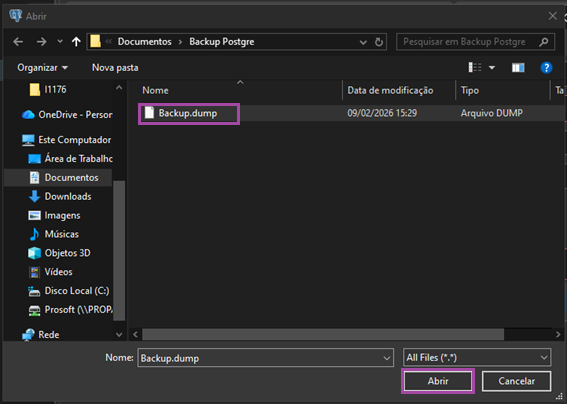Viewport: 567px width, 404px height.
Task: Expand the view options arrow
Action: (492, 68)
